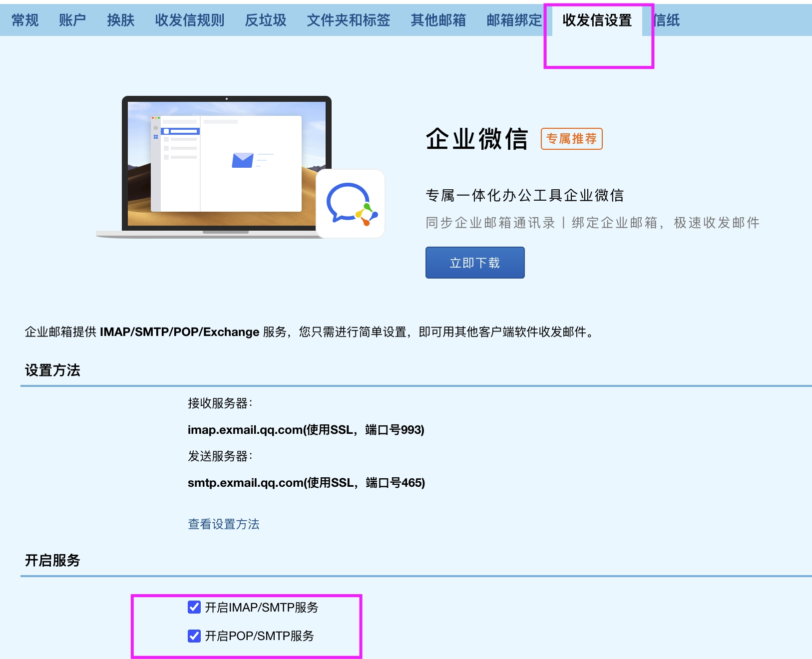The width and height of the screenshot is (812, 659).
Task: Go to 收发信规则 tab
Action: [190, 20]
